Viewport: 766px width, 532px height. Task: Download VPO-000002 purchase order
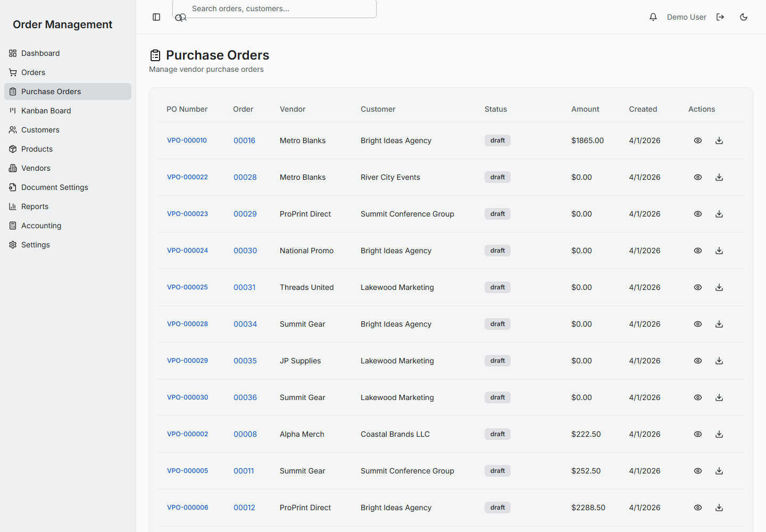coord(719,434)
